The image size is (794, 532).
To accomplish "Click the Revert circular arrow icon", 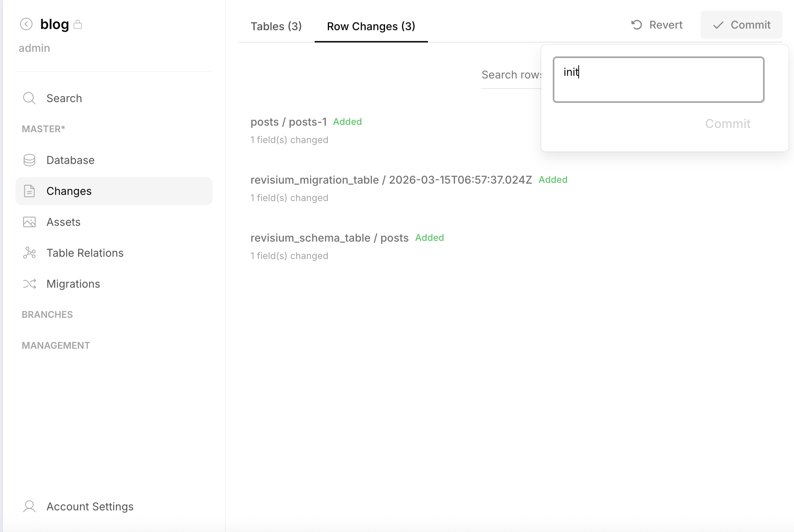I will coord(637,24).
